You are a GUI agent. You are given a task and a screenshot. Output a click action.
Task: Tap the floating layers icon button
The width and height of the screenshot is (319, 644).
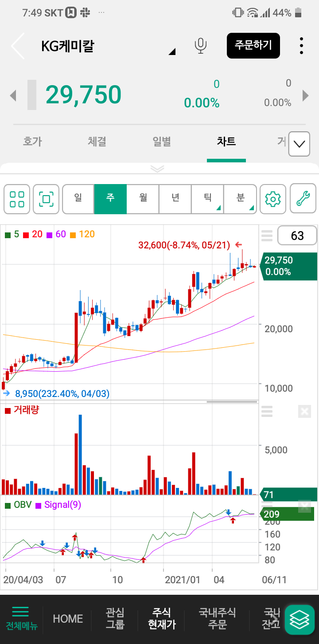point(300,620)
